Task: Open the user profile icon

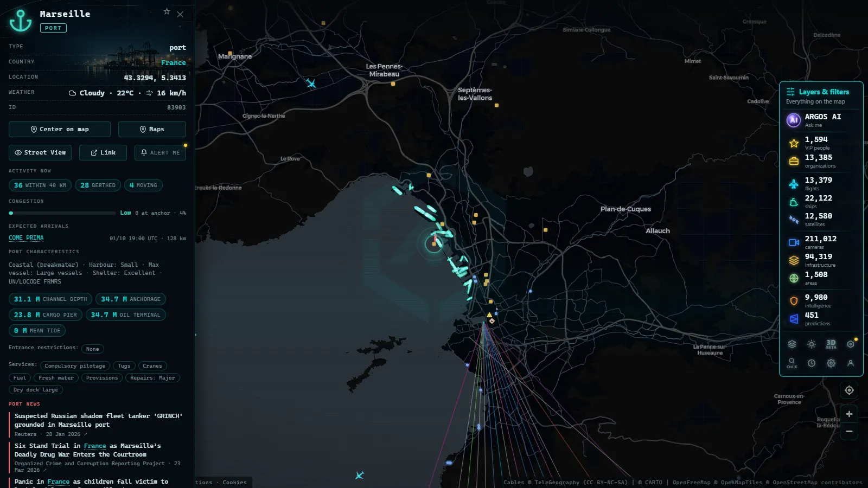Action: click(x=851, y=363)
